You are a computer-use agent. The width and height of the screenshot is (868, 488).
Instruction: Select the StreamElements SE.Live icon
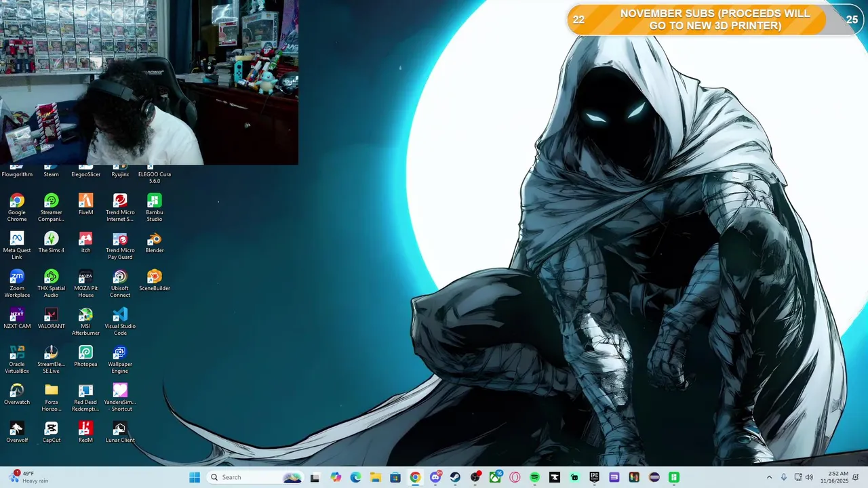point(51,359)
